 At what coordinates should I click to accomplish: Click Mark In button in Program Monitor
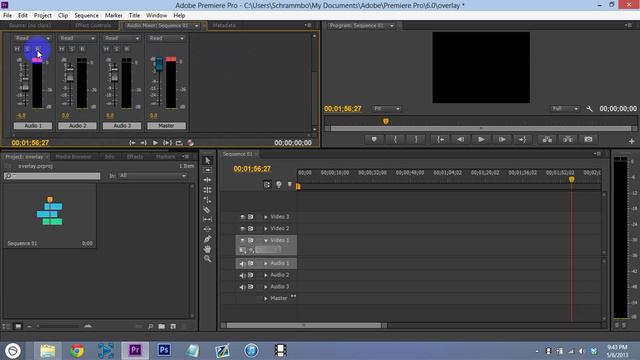[395, 140]
